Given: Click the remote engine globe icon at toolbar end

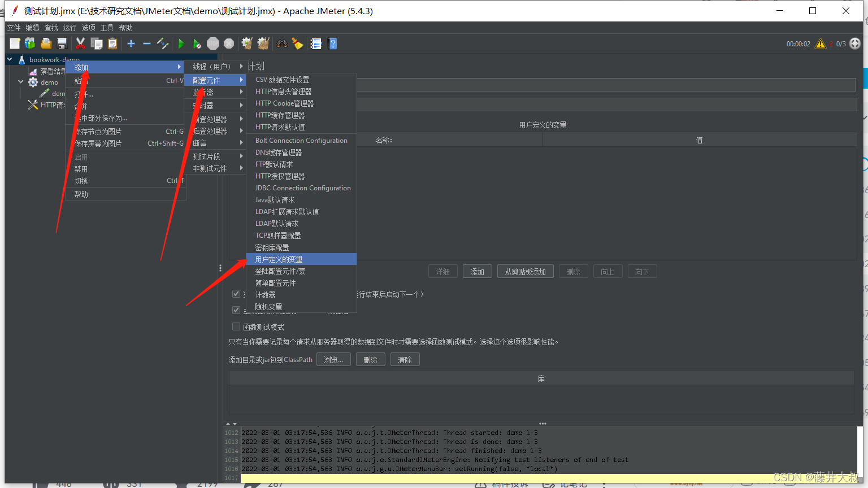Looking at the screenshot, I should pos(855,43).
